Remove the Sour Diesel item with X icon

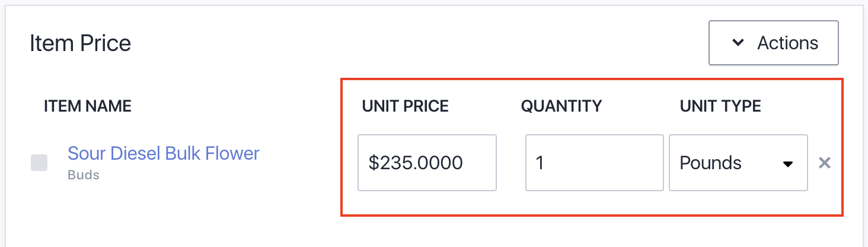(824, 163)
